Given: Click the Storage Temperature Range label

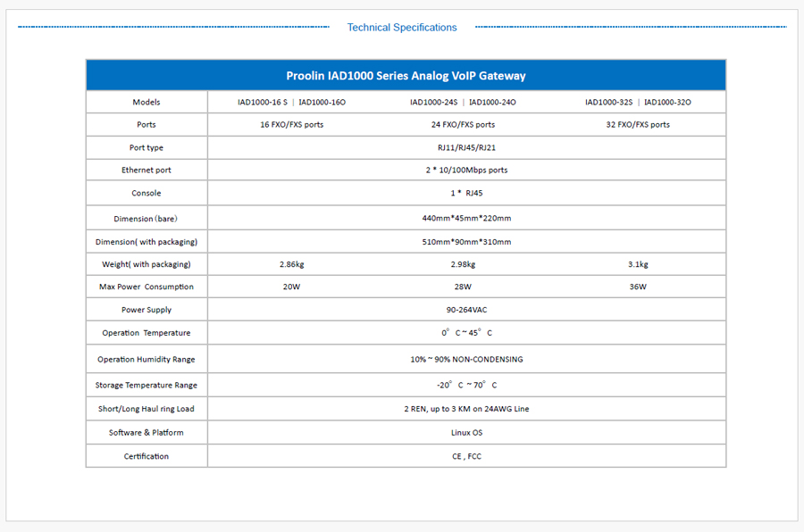Looking at the screenshot, I should [x=147, y=385].
